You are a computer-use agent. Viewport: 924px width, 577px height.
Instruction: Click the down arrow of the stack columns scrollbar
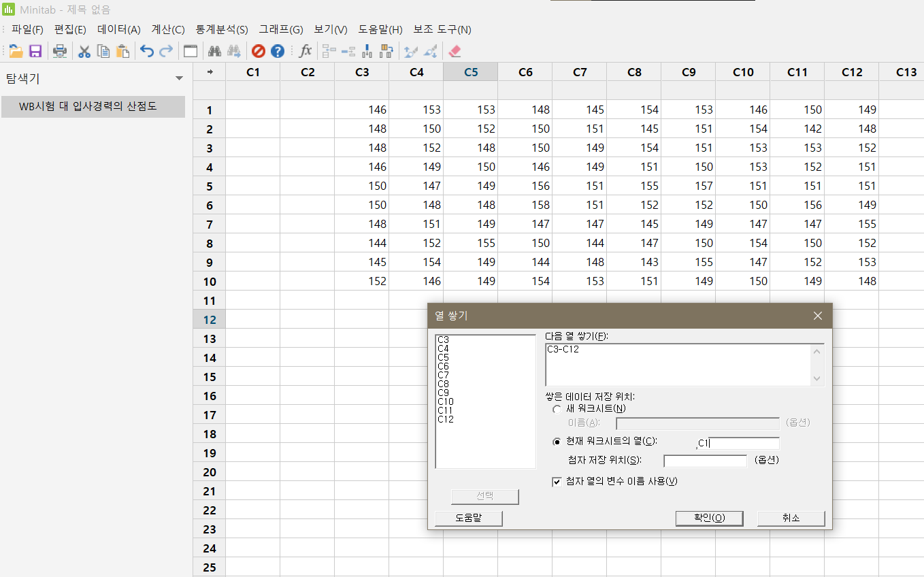tap(817, 379)
